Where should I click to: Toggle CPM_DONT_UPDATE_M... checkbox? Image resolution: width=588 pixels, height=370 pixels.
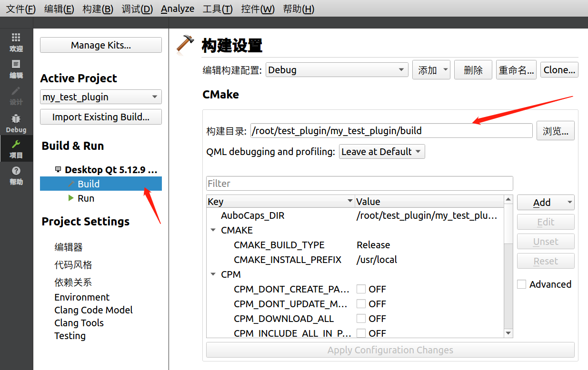pos(361,304)
